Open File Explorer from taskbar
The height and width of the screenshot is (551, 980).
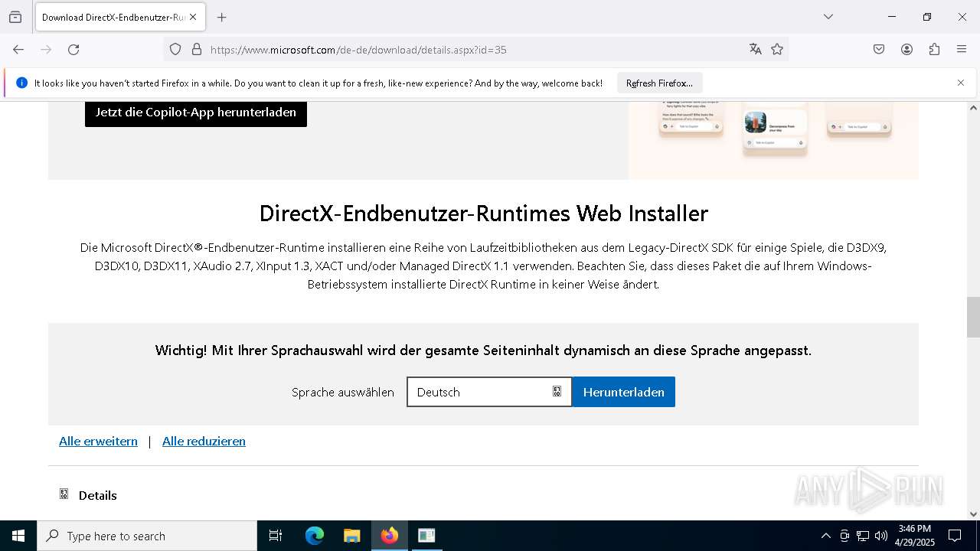351,536
